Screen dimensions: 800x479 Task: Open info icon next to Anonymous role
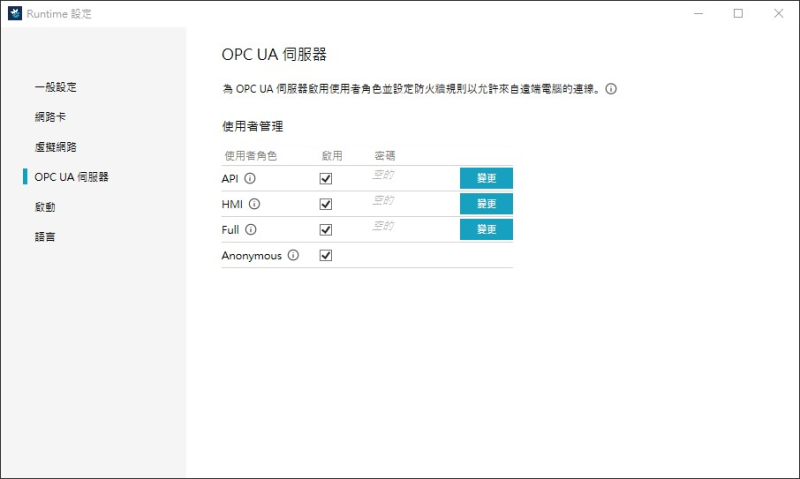click(293, 255)
